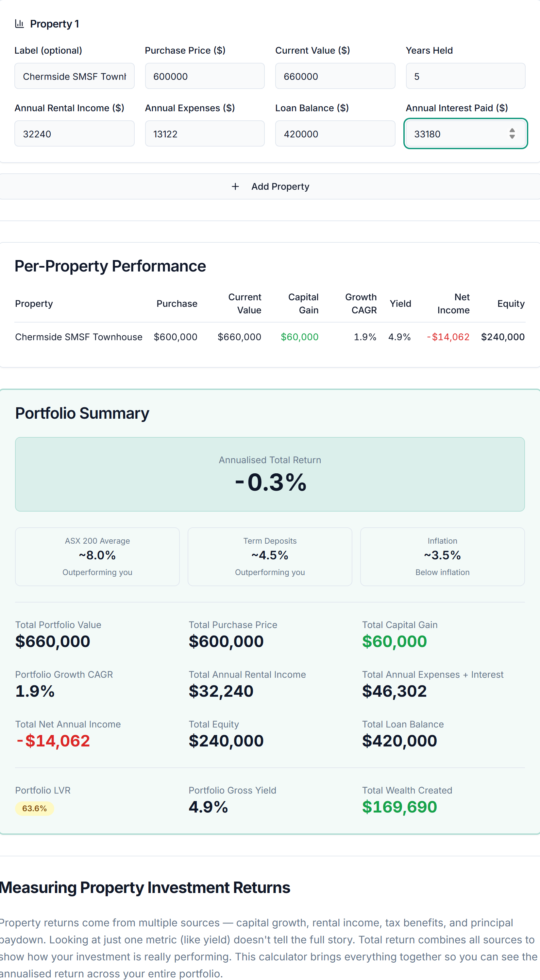
Task: Select the Annual Expenses field showing 13122
Action: [205, 133]
